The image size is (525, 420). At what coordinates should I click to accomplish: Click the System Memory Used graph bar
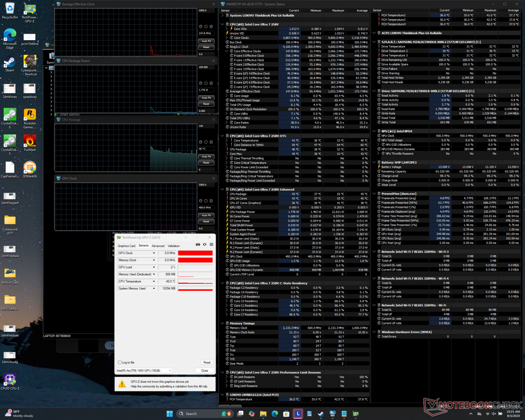(x=195, y=288)
